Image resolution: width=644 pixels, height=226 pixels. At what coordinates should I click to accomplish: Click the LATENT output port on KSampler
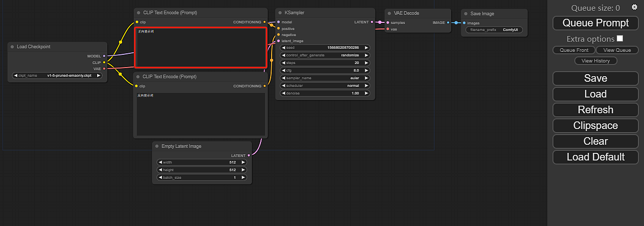tap(372, 22)
